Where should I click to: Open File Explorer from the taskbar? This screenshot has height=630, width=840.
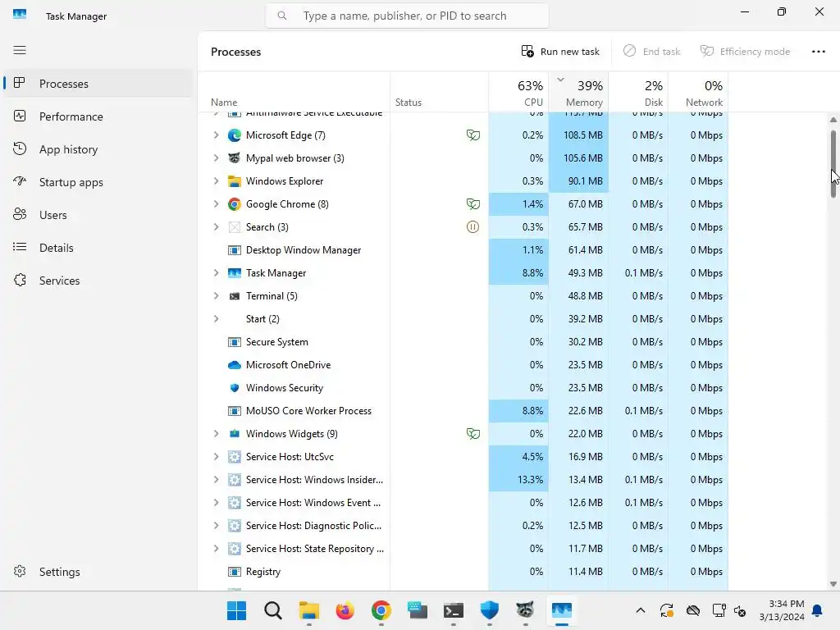[x=309, y=610]
